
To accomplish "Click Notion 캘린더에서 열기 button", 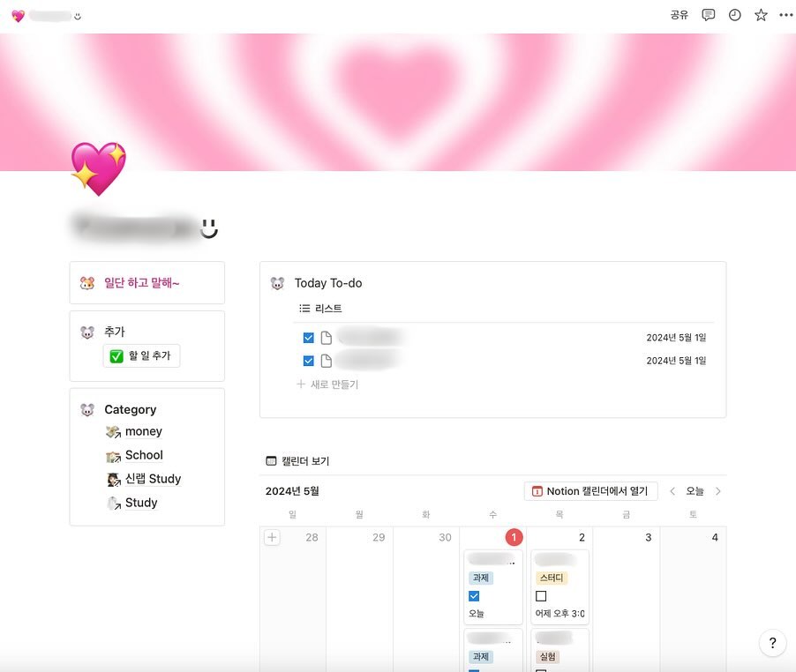I will pyautogui.click(x=590, y=491).
